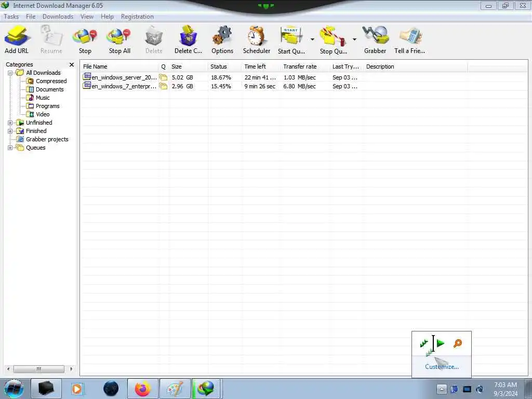
Task: Click the Description column header
Action: [x=415, y=66]
